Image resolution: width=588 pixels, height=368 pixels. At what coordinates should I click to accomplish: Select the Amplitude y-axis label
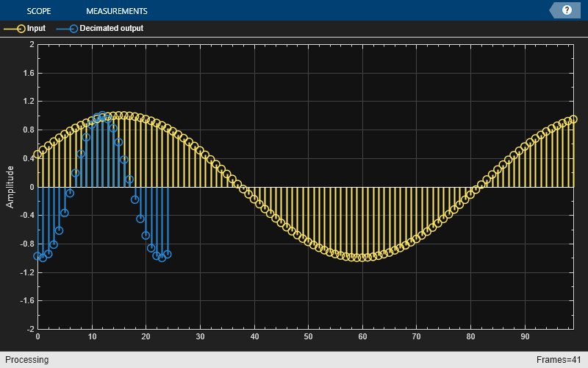pyautogui.click(x=10, y=187)
